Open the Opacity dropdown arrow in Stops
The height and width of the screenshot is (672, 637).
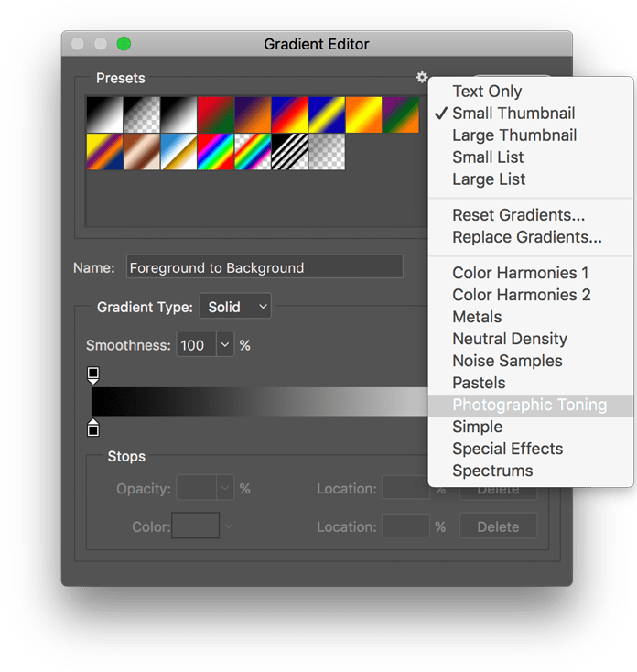[x=225, y=488]
